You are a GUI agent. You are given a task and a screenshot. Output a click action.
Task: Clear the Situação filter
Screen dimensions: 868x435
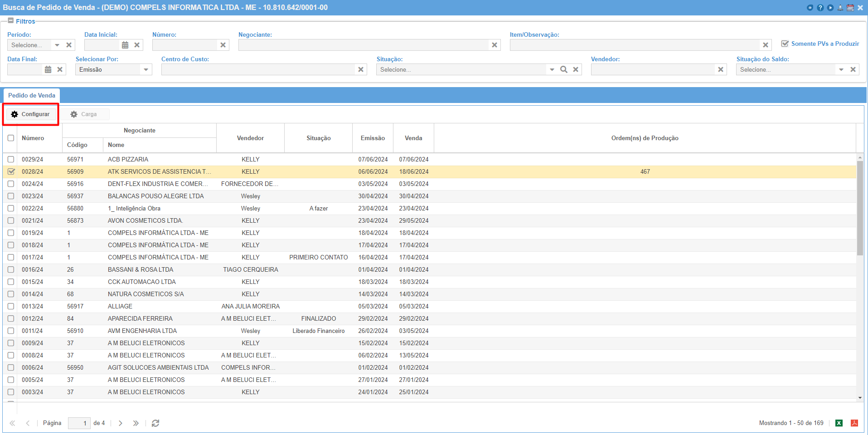tap(576, 69)
